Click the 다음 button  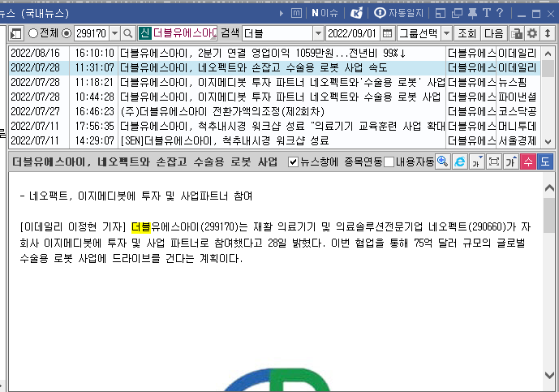click(494, 33)
